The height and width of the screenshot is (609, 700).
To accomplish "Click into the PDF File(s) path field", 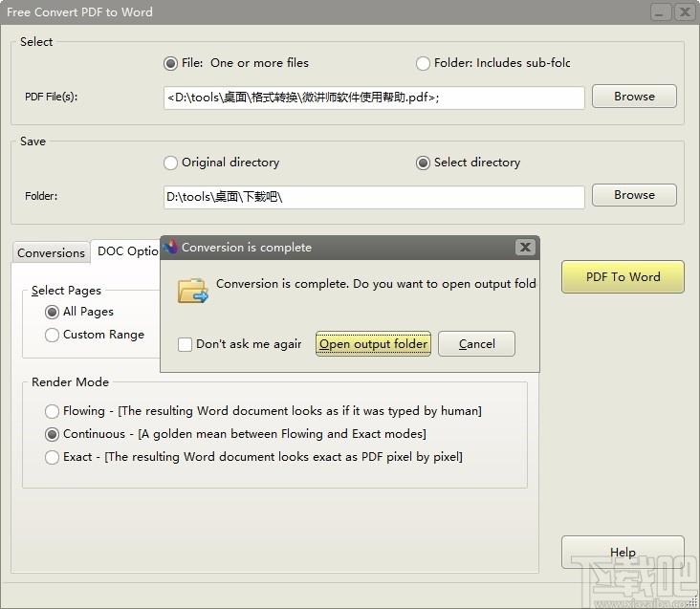I will [x=374, y=98].
